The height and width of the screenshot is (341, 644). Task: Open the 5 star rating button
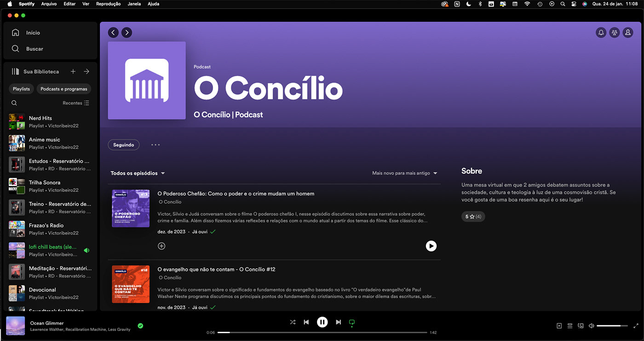pos(473,216)
